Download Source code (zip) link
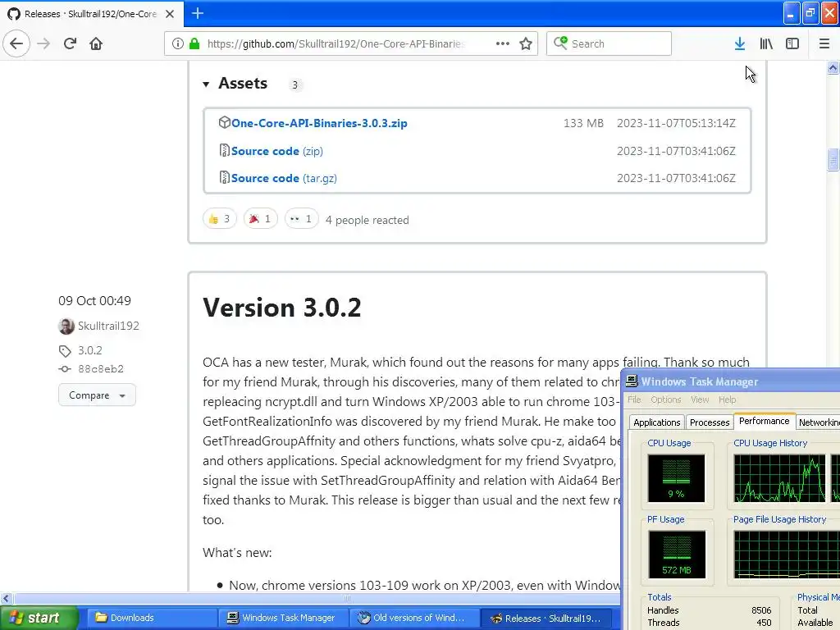Screen dimensions: 840x630 (277, 151)
